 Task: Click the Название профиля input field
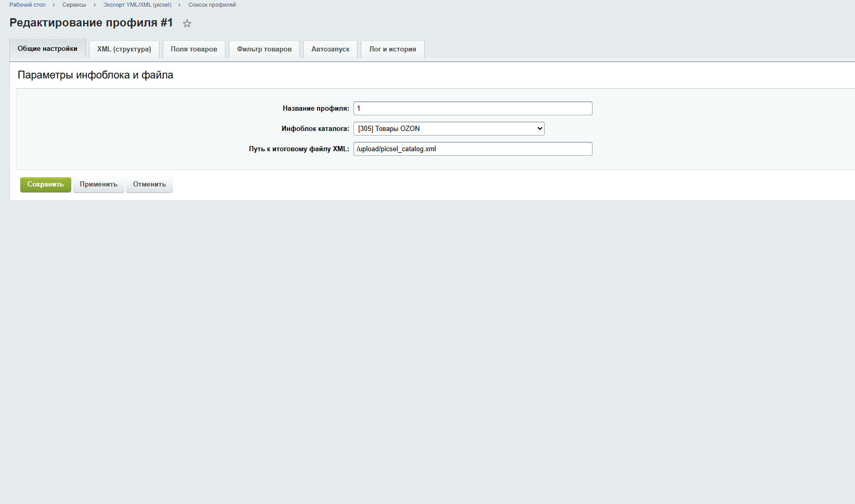tap(473, 108)
